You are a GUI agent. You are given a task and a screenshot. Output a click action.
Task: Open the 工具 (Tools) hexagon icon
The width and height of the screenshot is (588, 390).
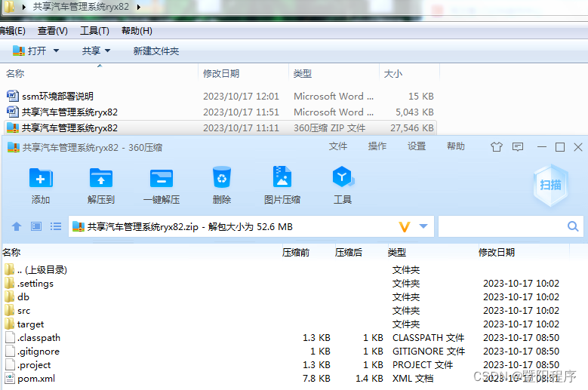(x=343, y=177)
